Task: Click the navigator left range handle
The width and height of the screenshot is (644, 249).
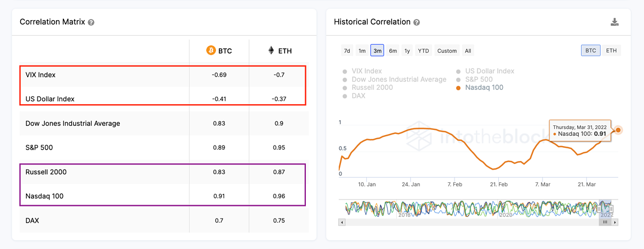Action: [x=600, y=208]
